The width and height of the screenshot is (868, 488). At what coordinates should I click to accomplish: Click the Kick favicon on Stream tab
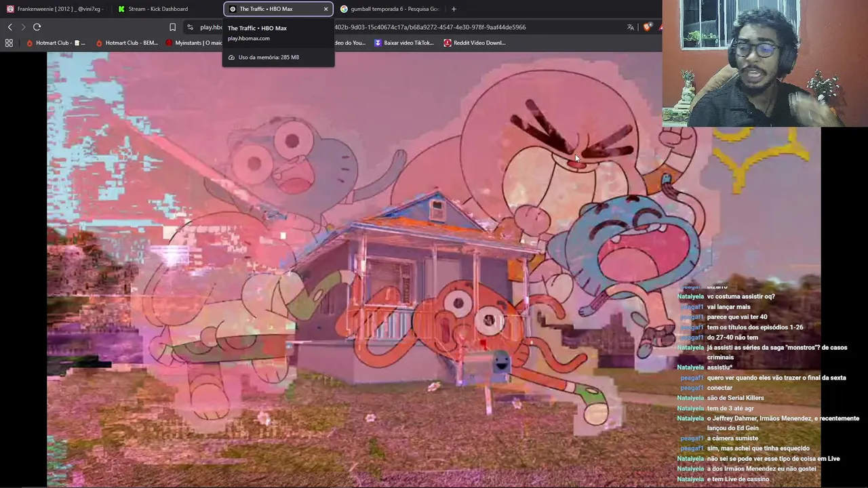[x=121, y=9]
